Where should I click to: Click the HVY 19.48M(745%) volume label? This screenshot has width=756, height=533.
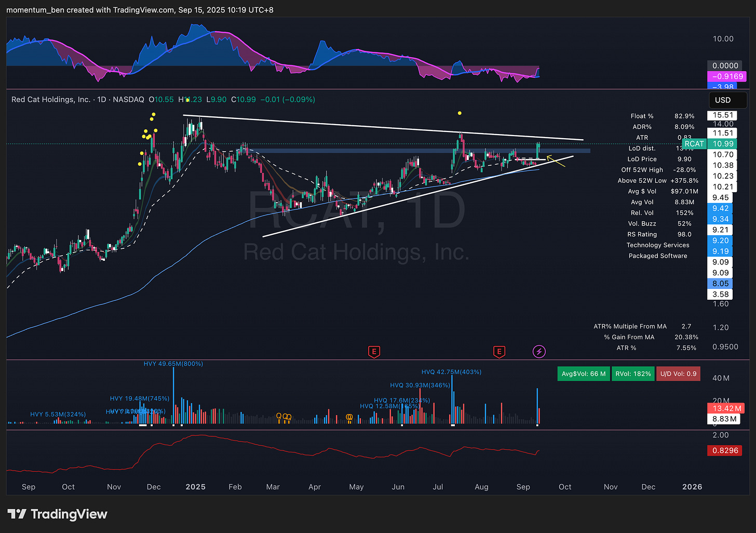[x=140, y=398]
